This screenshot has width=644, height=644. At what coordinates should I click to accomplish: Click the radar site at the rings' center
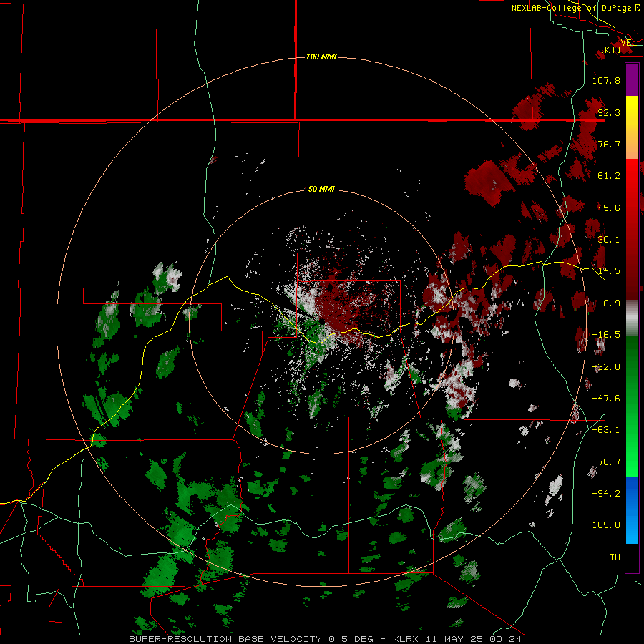[321, 321]
